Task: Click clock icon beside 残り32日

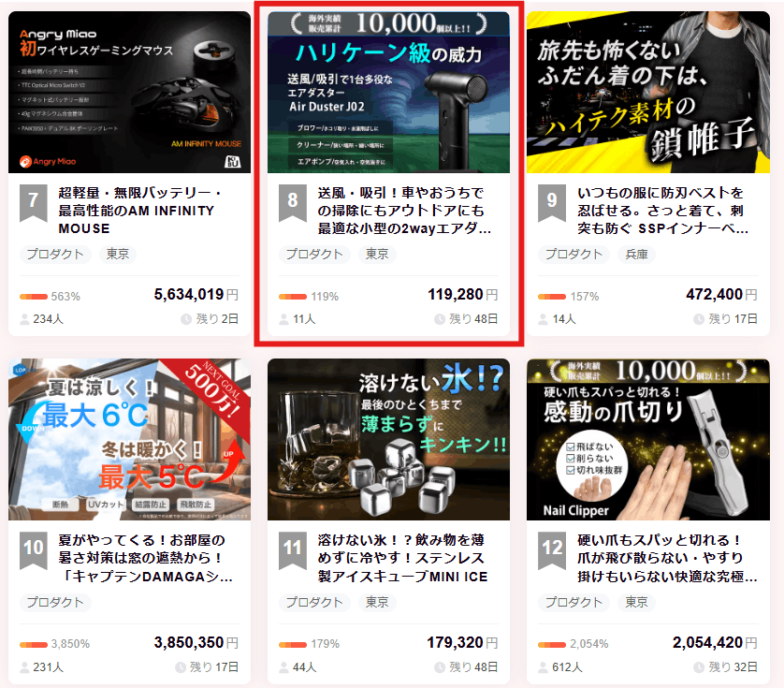Action: click(698, 667)
